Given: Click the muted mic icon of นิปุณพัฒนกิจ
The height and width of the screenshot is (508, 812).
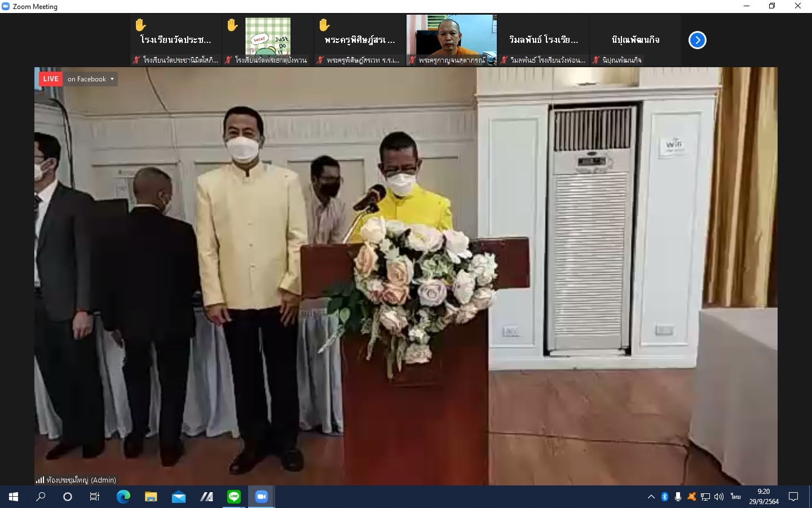Looking at the screenshot, I should point(595,60).
